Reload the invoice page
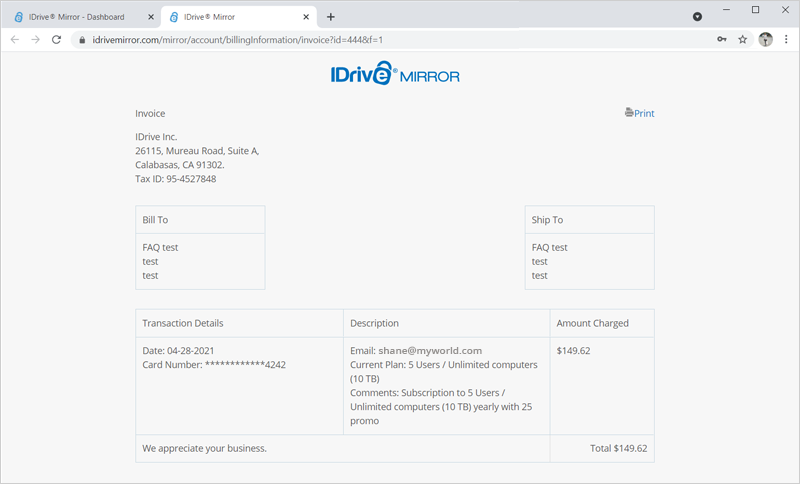The height and width of the screenshot is (484, 800). (56, 39)
